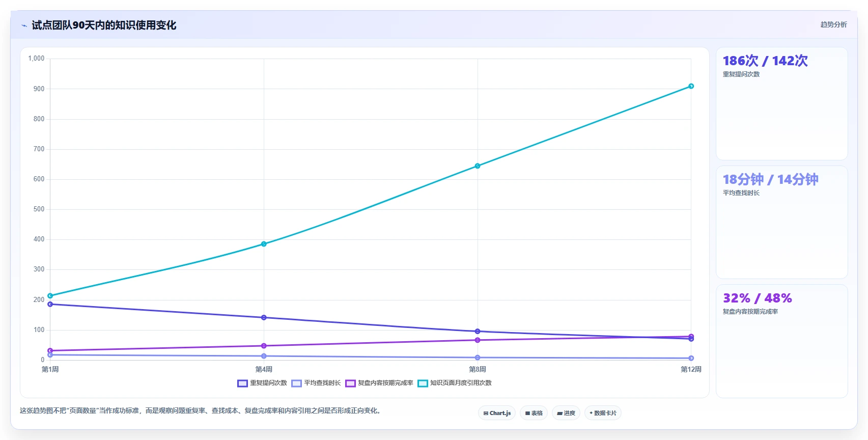
Task: Select the light blue 查找时长 point at 第12周
Action: pyautogui.click(x=691, y=358)
